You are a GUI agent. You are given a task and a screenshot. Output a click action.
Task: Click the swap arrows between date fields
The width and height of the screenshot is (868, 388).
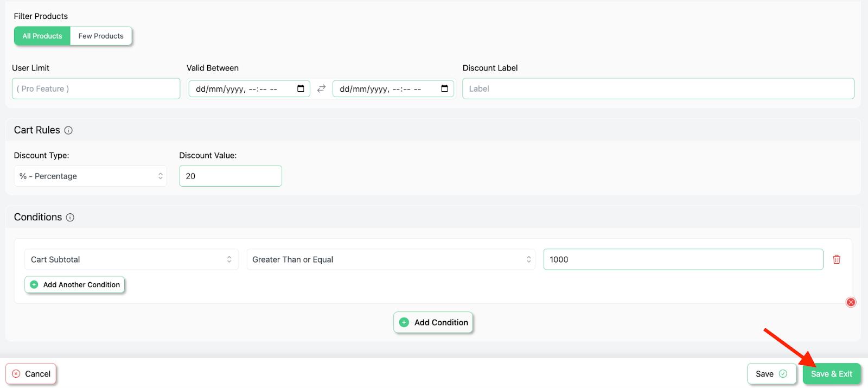pyautogui.click(x=321, y=88)
